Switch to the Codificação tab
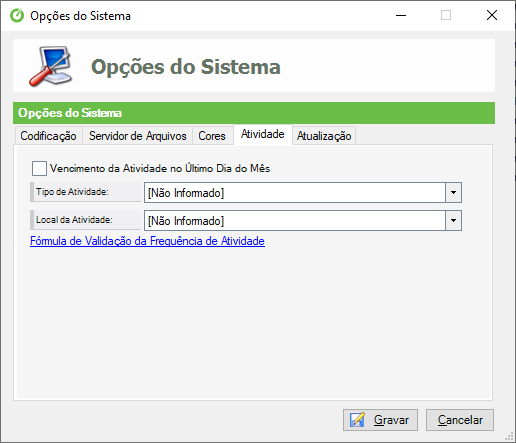Screen dimensions: 516x443 pos(49,136)
